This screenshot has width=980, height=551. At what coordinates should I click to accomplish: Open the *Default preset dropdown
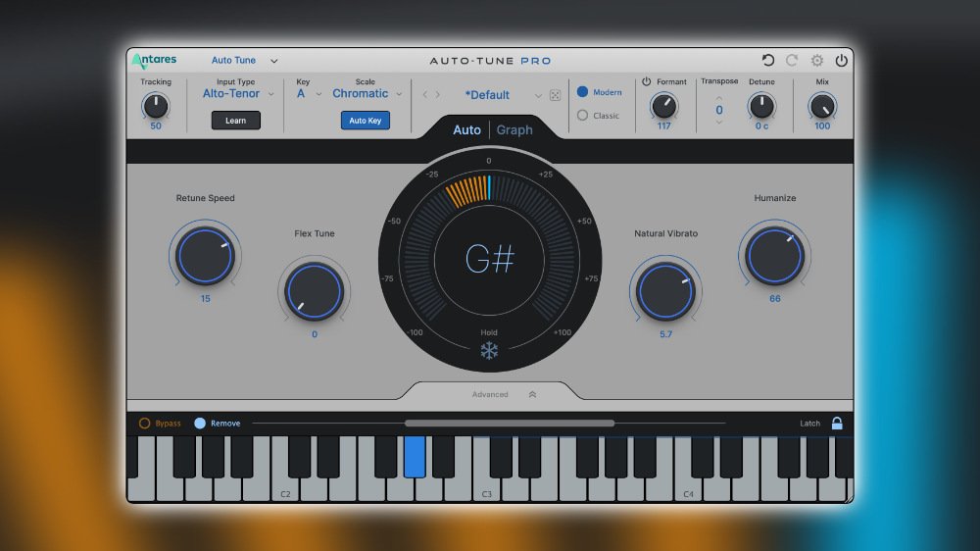pos(503,95)
